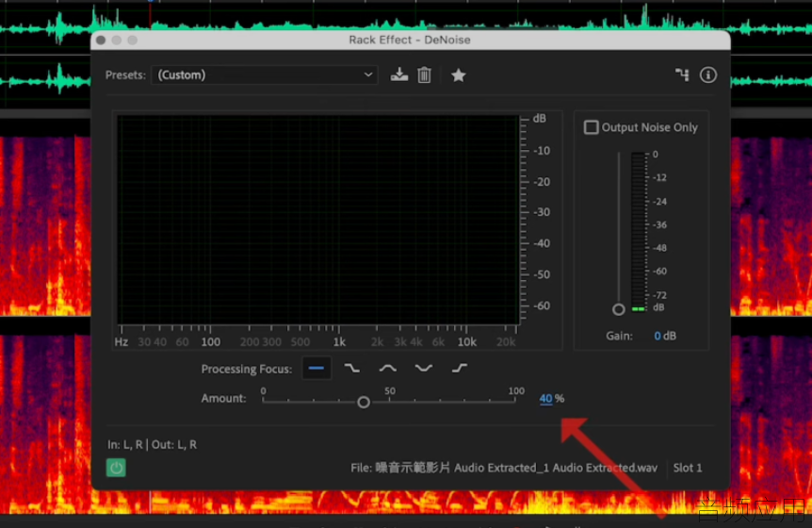Screen dimensions: 812x528
Task: Enable Output Noise Only checkbox
Action: pos(591,127)
